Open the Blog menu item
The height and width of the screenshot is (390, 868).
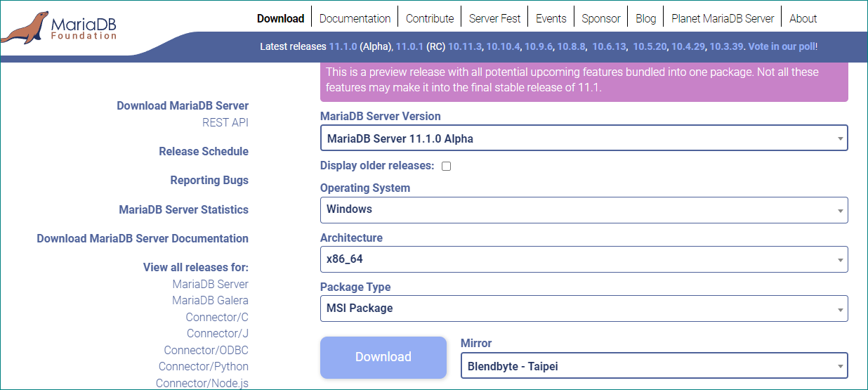pos(646,18)
